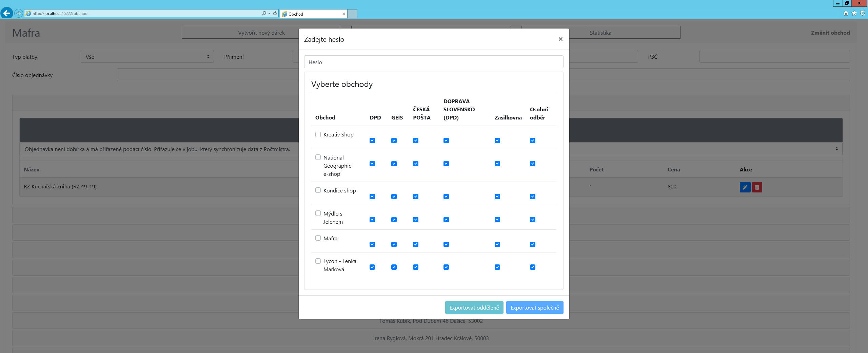This screenshot has width=868, height=353.
Task: Uncheck Osobní odběr for Kreativ Shop
Action: pyautogui.click(x=533, y=141)
